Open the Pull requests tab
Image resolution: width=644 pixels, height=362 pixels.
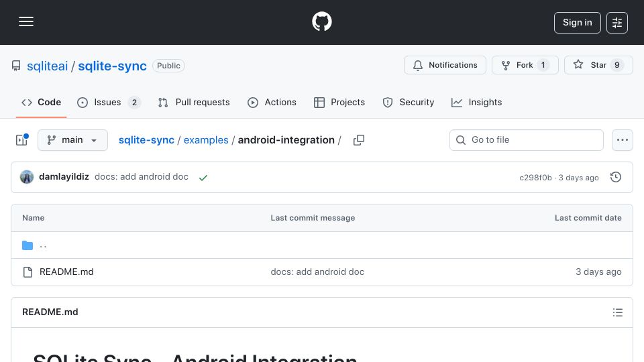pos(194,102)
